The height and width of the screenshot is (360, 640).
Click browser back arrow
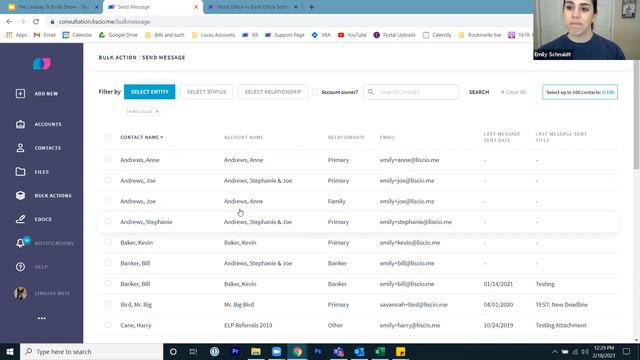pyautogui.click(x=9, y=21)
